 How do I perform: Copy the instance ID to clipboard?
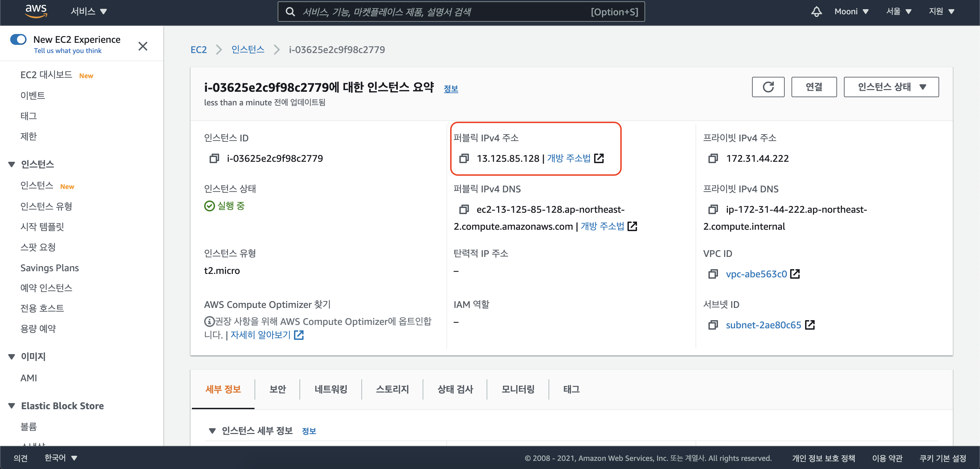(214, 158)
